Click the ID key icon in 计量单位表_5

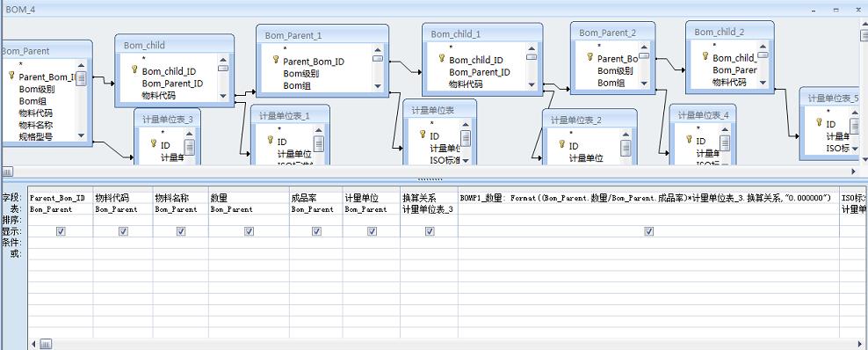coord(820,122)
